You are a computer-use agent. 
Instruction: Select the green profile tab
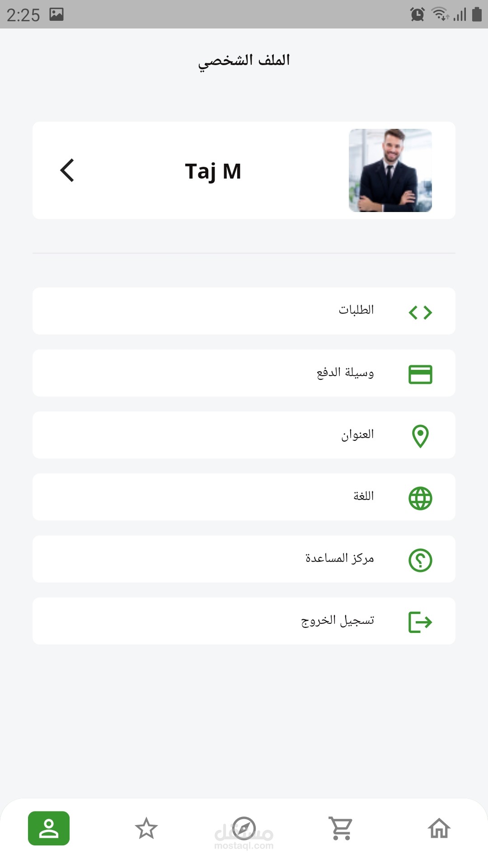49,828
